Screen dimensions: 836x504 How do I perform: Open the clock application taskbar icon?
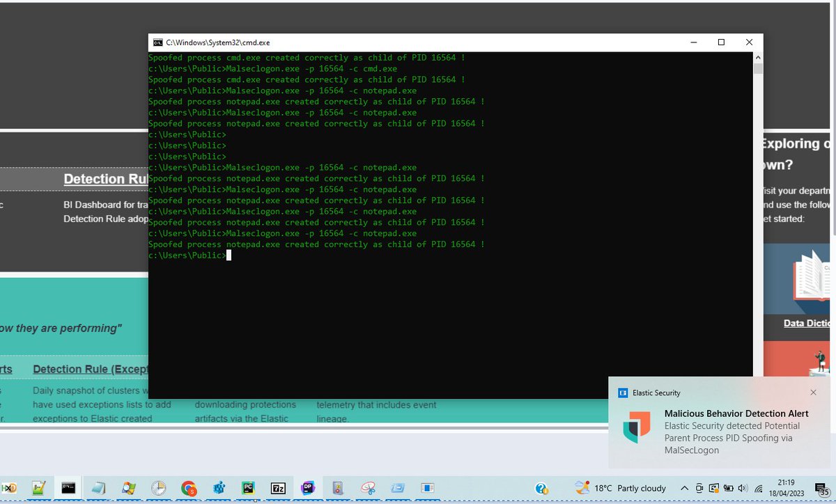[158, 488]
